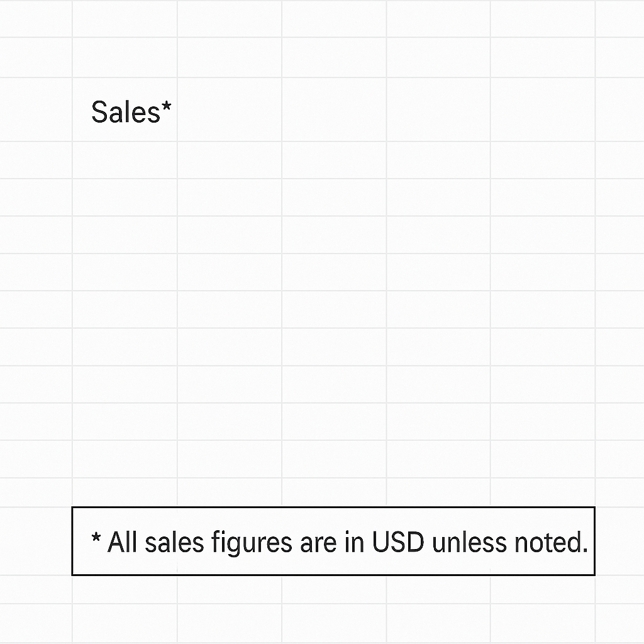Click the right border of the footnote box

click(x=594, y=541)
